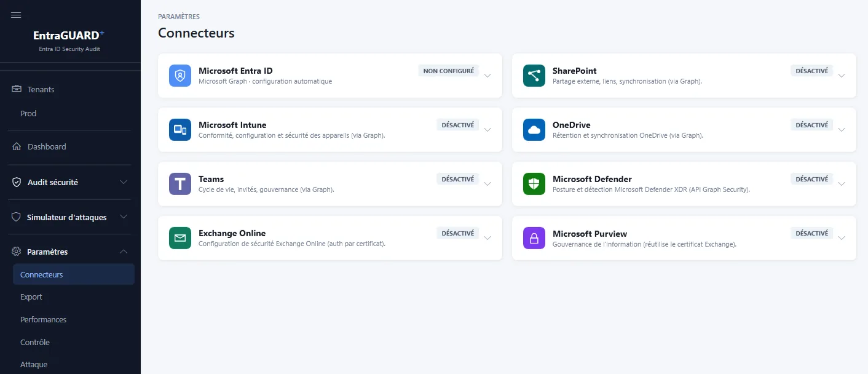Click the Exchange Online card title

[232, 233]
